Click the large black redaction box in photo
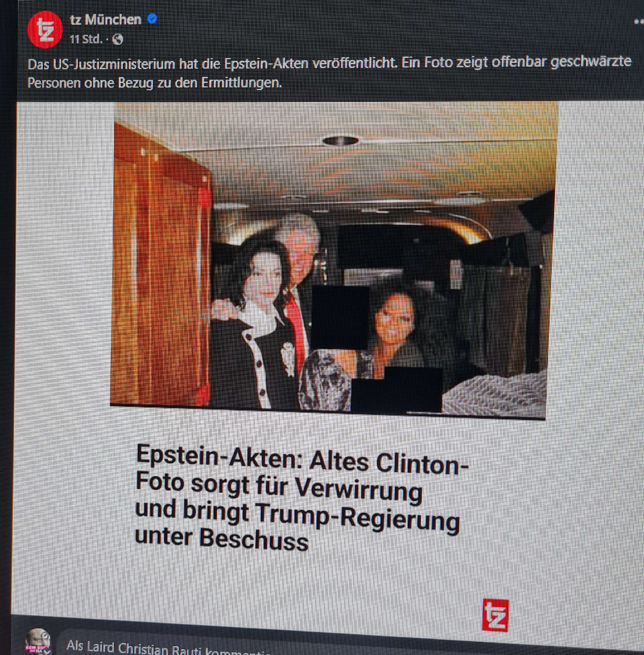The image size is (644, 655). [340, 317]
